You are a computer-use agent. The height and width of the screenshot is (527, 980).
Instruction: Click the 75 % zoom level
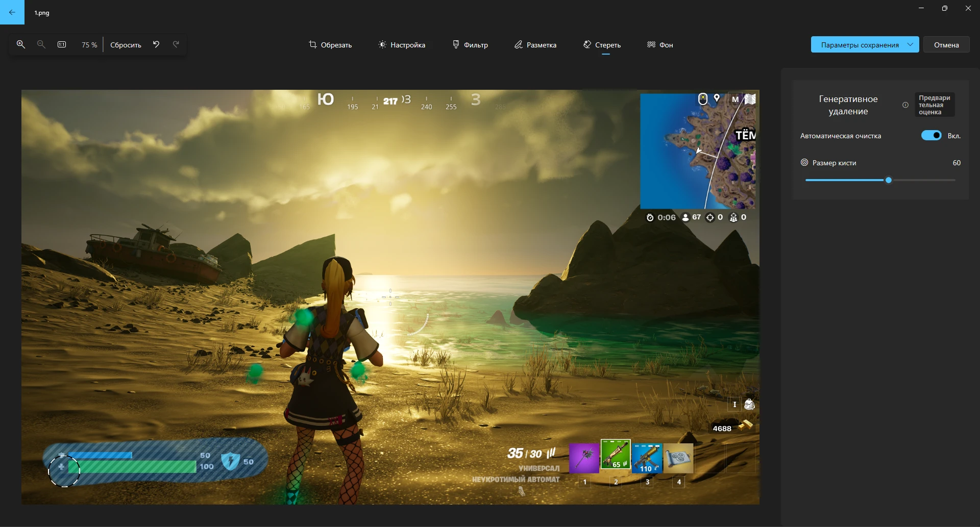pyautogui.click(x=89, y=45)
